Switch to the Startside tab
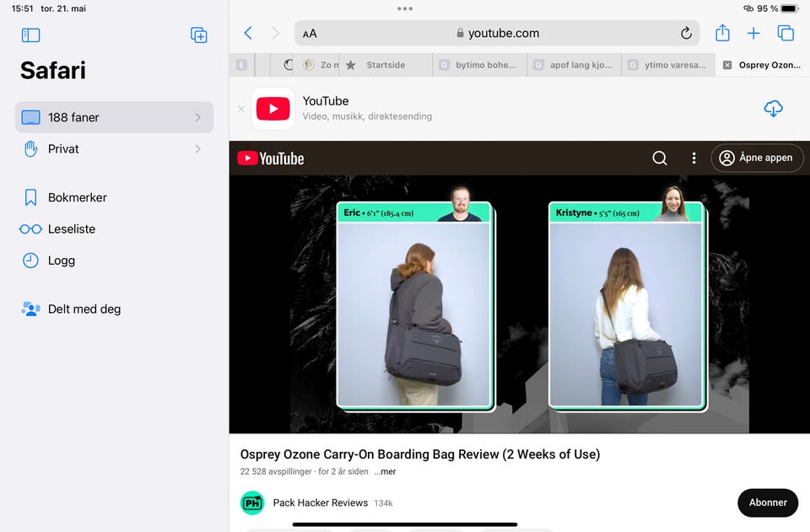Image resolution: width=810 pixels, height=532 pixels. pos(386,65)
